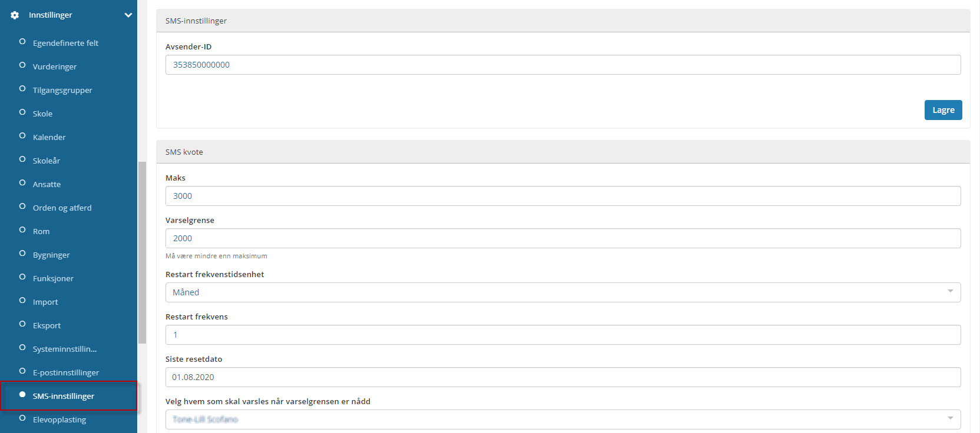
Task: Collapse the Innstillinger menu chevron
Action: point(128,15)
